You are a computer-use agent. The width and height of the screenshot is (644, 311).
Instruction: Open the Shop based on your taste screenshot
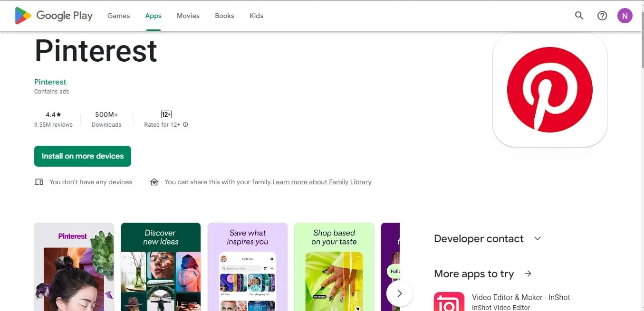pos(334,267)
